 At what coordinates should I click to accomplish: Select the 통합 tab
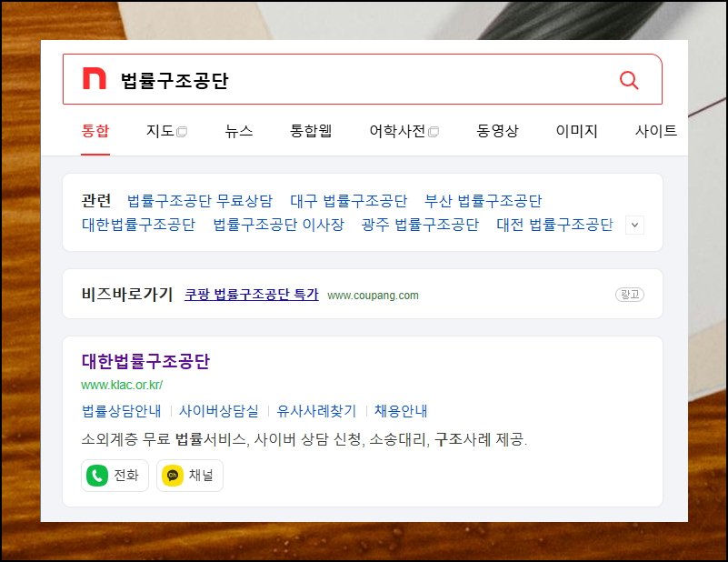95,131
